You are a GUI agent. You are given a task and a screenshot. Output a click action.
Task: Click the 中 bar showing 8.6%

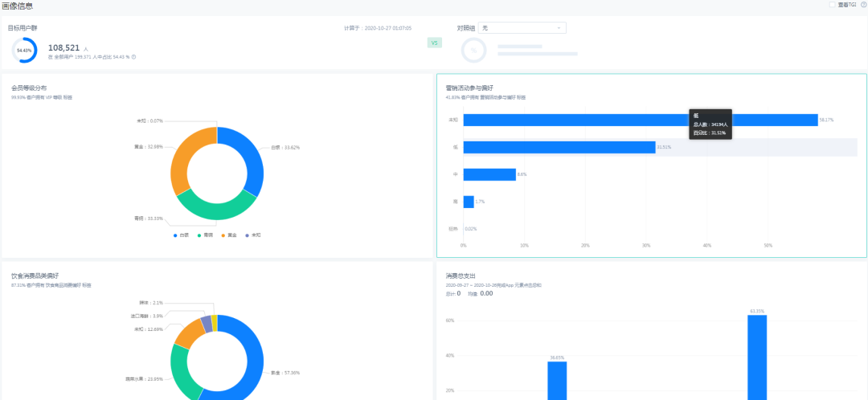point(489,174)
